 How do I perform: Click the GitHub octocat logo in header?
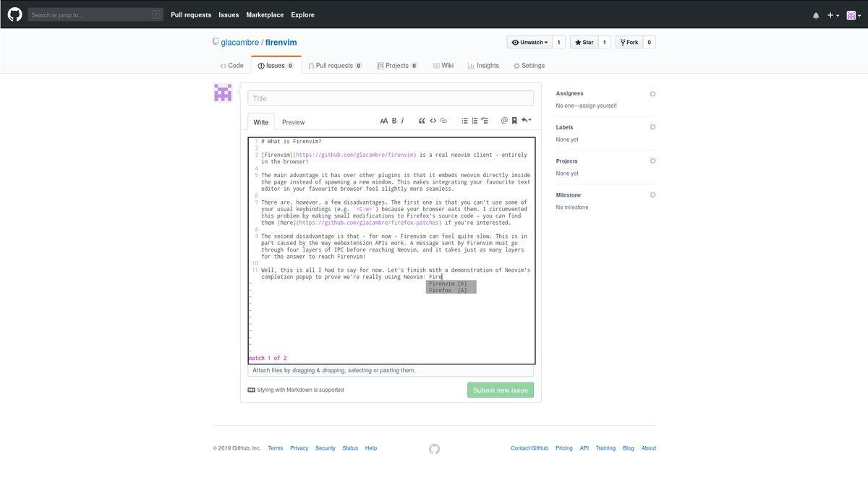click(14, 14)
